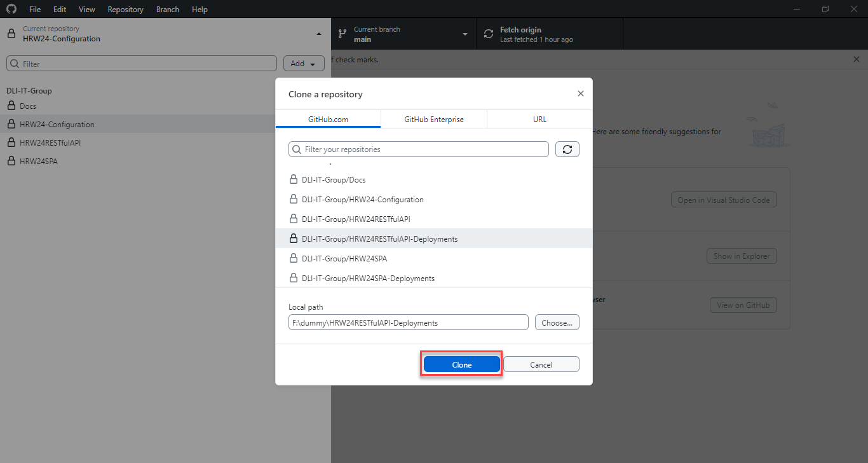The image size is (868, 463).
Task: Click Choose to change the local path
Action: click(x=557, y=322)
